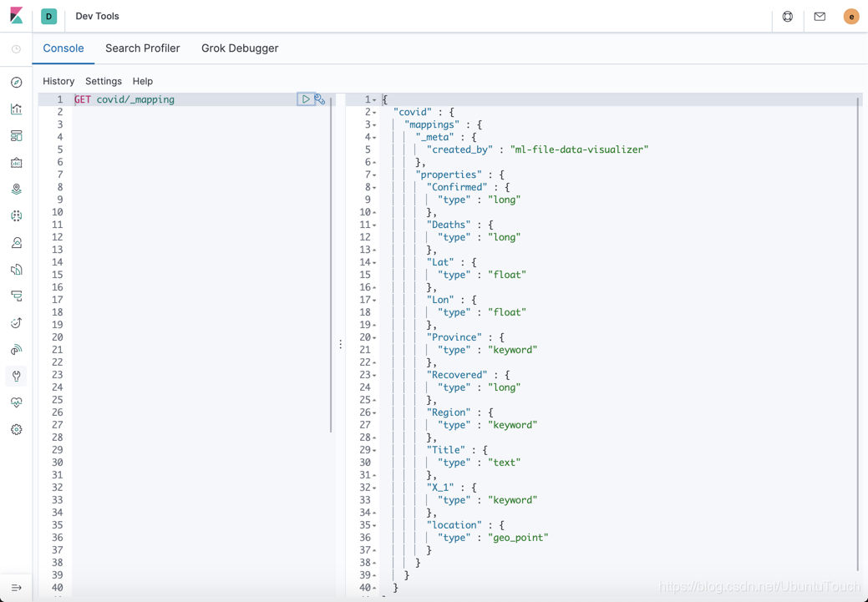This screenshot has width=868, height=602.
Task: Open Logs icon in sidebar
Action: click(x=16, y=270)
